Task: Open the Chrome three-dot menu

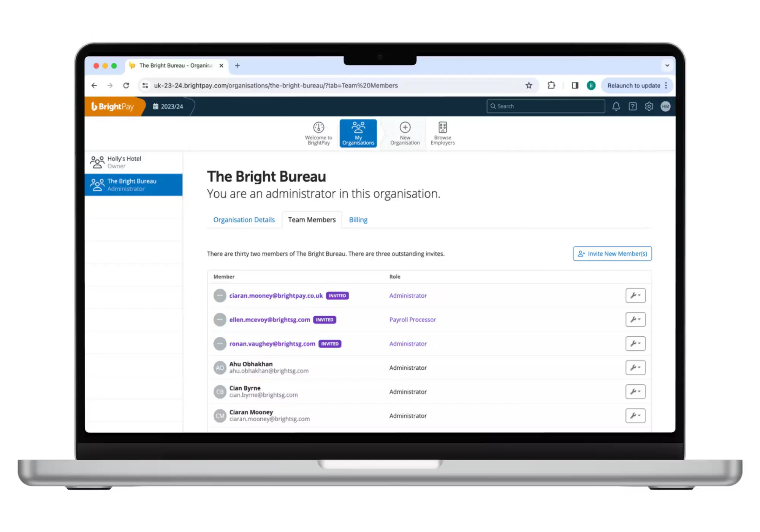Action: point(666,85)
